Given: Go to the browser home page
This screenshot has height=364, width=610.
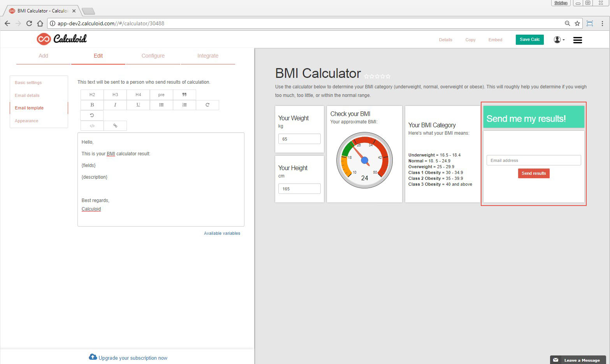Looking at the screenshot, I should pos(40,23).
